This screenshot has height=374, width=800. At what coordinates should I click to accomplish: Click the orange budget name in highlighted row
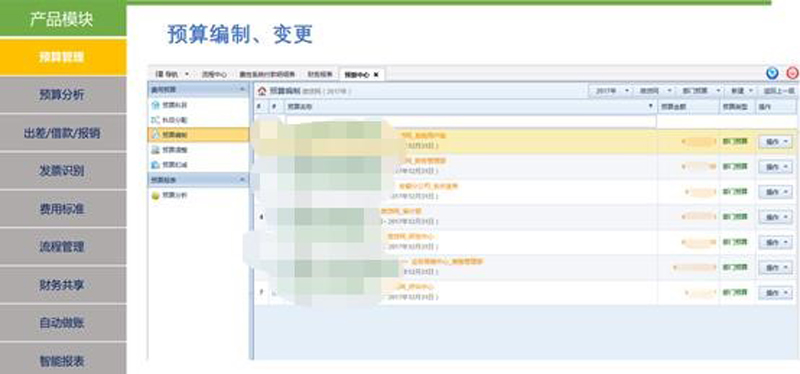click(x=424, y=136)
